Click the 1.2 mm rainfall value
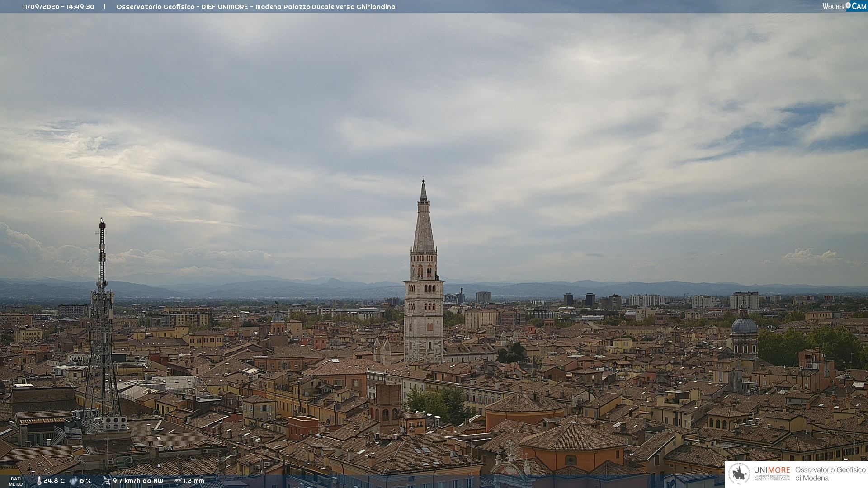Viewport: 868px width, 488px height. (x=194, y=481)
